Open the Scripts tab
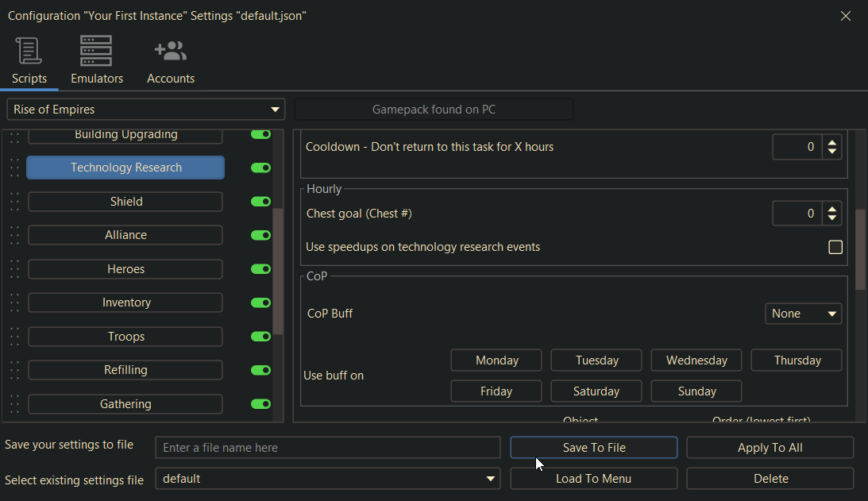Viewport: 868px width, 501px height. [29, 60]
